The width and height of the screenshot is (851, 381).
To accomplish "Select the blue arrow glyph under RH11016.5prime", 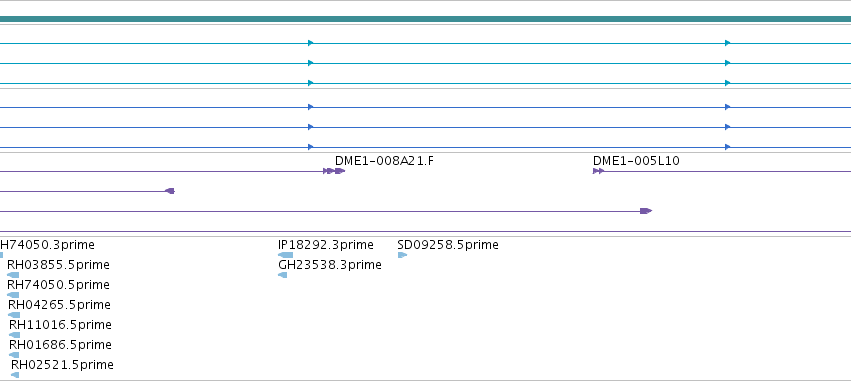I will pos(15,335).
